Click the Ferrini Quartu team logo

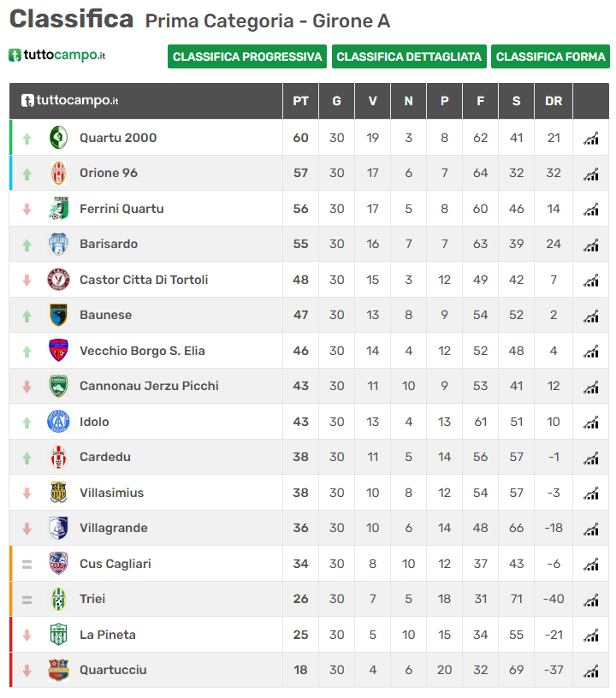pyautogui.click(x=58, y=209)
